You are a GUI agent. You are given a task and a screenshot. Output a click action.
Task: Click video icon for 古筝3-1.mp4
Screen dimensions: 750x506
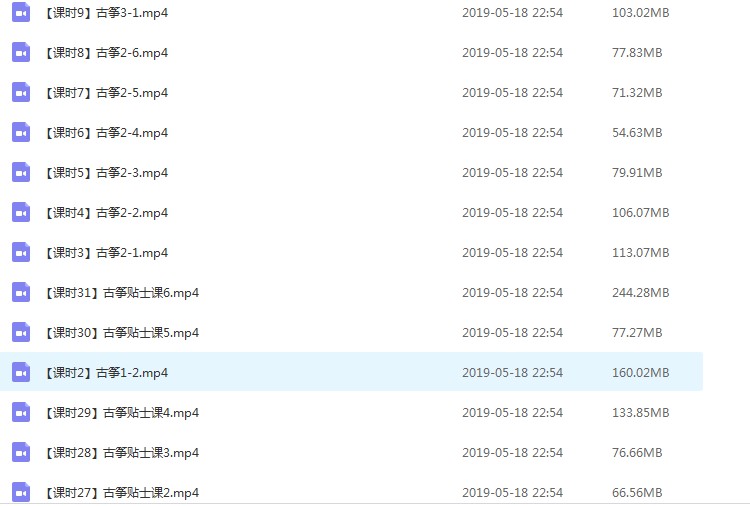[x=21, y=13]
